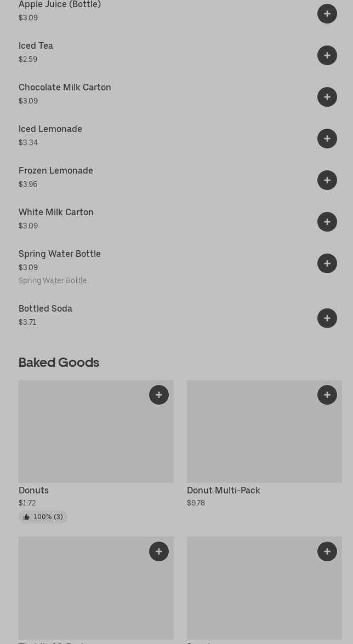The image size is (353, 644).
Task: Add the bottom-left baked item to cart
Action: 159,551
